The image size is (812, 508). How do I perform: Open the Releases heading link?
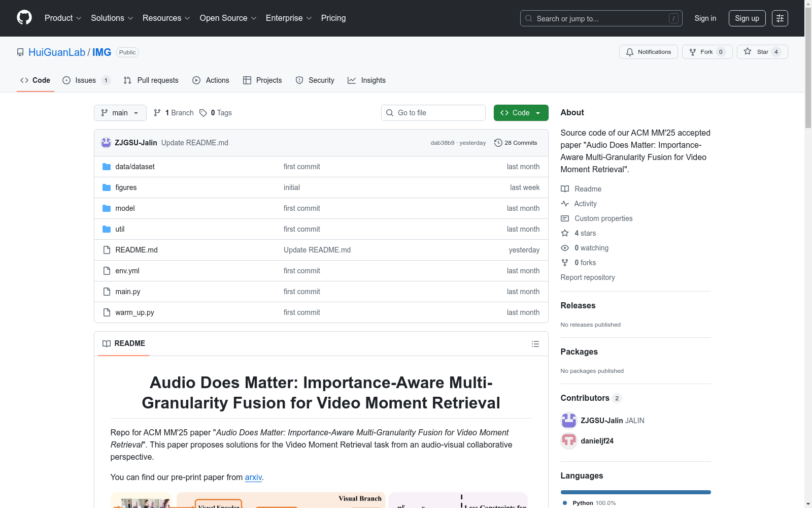pyautogui.click(x=578, y=306)
